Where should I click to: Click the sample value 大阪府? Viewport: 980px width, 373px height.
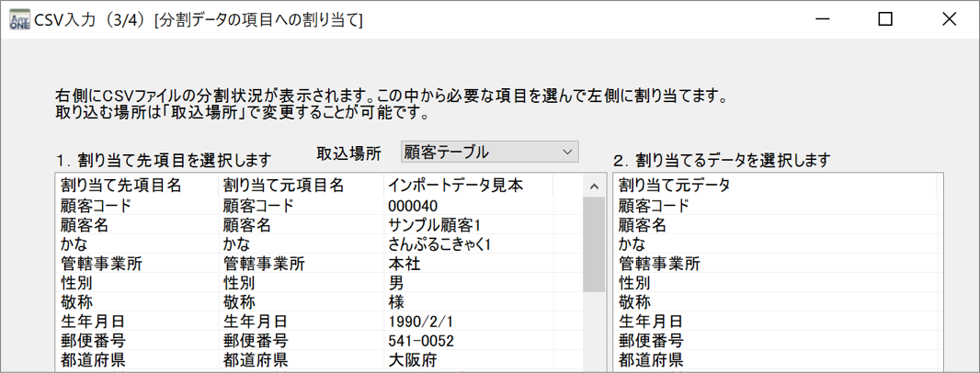[x=412, y=360]
